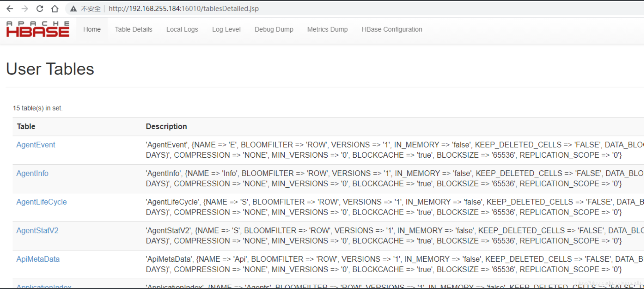Screen dimensions: 644x289
Task: Click the Apache HBase logo
Action: click(38, 29)
